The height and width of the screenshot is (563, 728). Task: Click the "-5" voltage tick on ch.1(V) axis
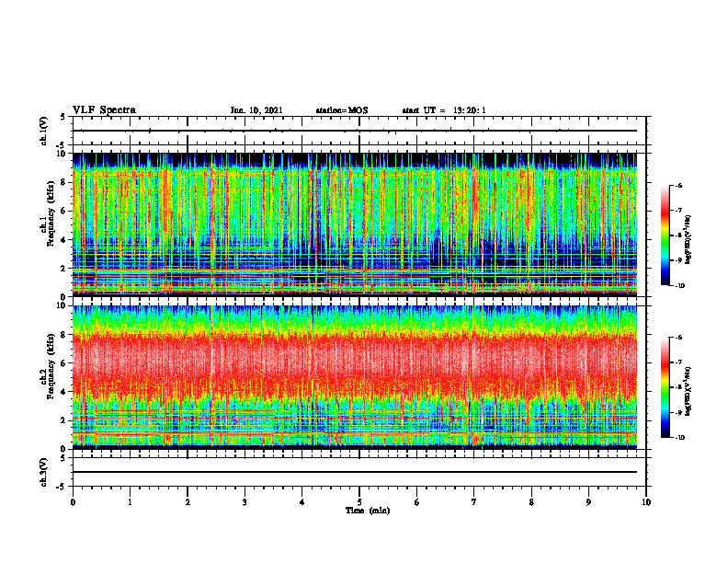tap(62, 144)
